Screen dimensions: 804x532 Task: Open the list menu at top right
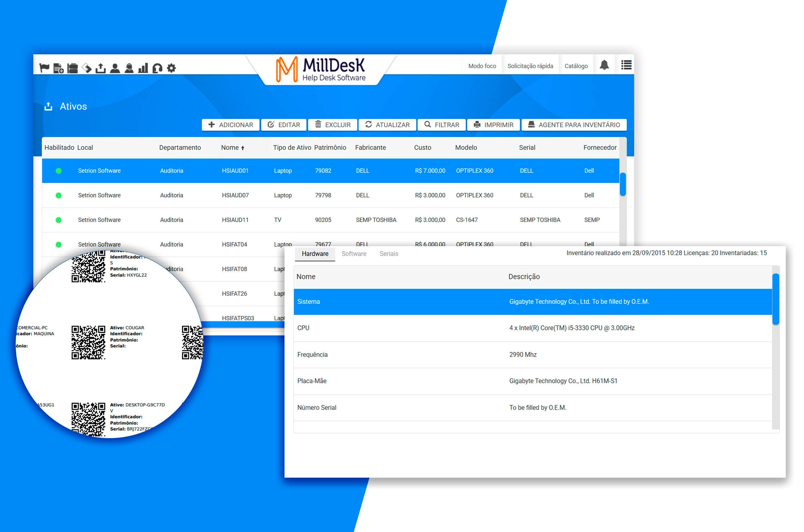pos(626,65)
